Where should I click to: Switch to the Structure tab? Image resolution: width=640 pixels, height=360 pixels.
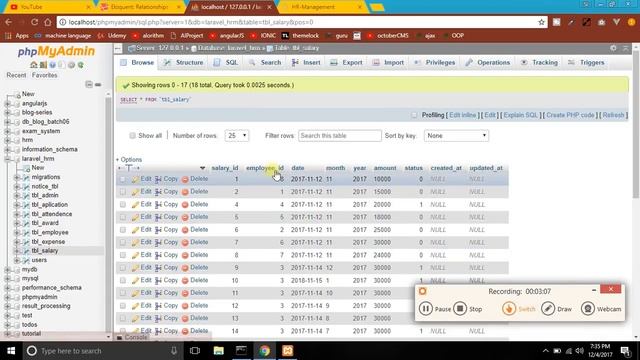coord(183,62)
